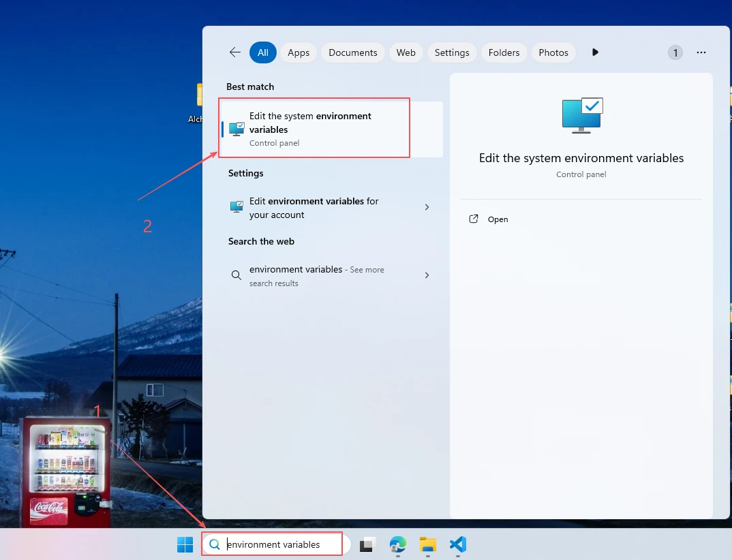Open Task View from the taskbar

(368, 544)
